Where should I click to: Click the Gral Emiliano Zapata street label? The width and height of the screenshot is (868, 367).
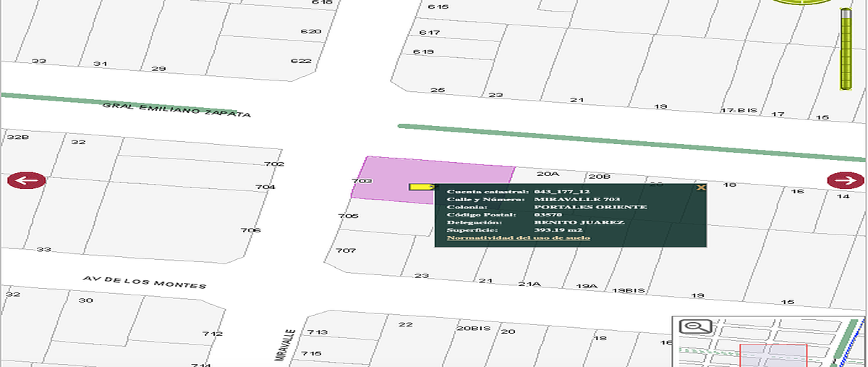(176, 110)
